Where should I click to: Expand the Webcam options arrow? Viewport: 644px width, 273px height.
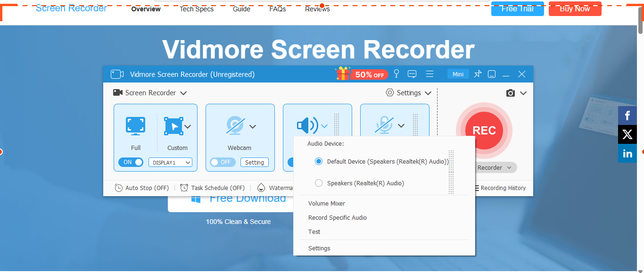click(x=253, y=126)
